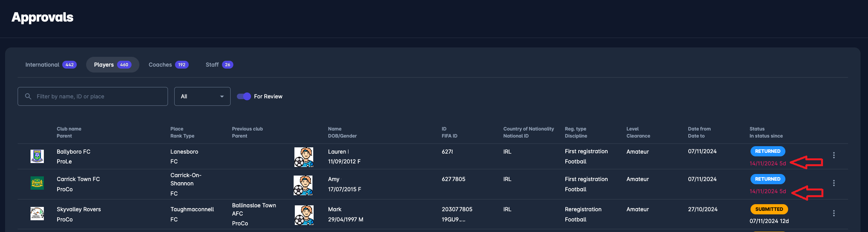The height and width of the screenshot is (232, 868).
Task: Open the three-dot menu for Skyvalley Rovers row
Action: point(834,213)
